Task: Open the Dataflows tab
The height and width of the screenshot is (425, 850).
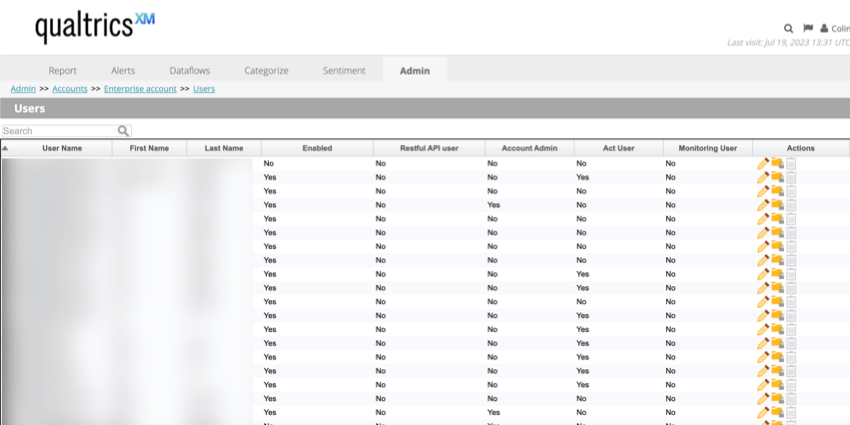Action: [189, 70]
